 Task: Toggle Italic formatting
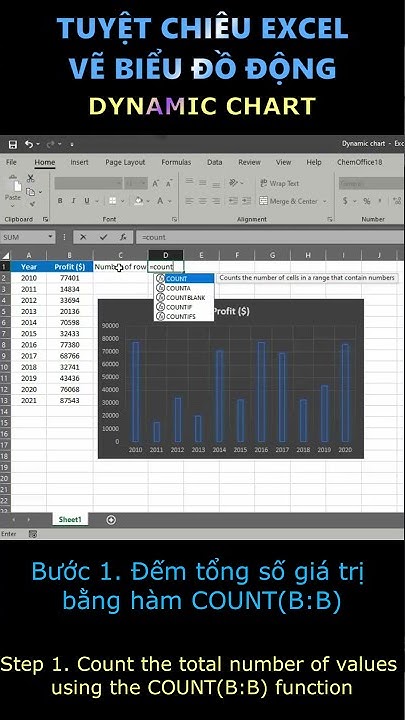(x=73, y=201)
